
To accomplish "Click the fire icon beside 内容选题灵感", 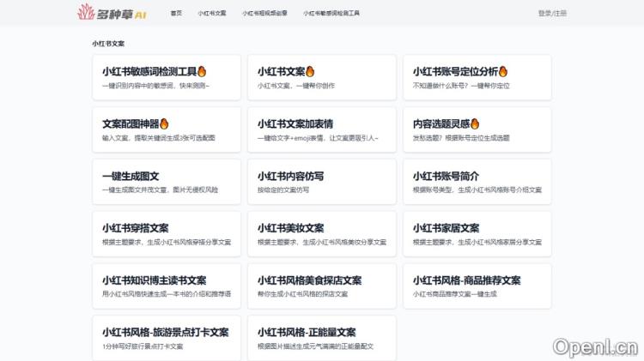I will pyautogui.click(x=475, y=123).
